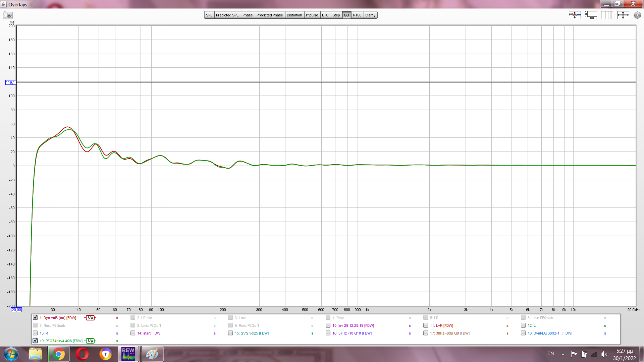Switch to the Impulse overlay tab

(312, 15)
